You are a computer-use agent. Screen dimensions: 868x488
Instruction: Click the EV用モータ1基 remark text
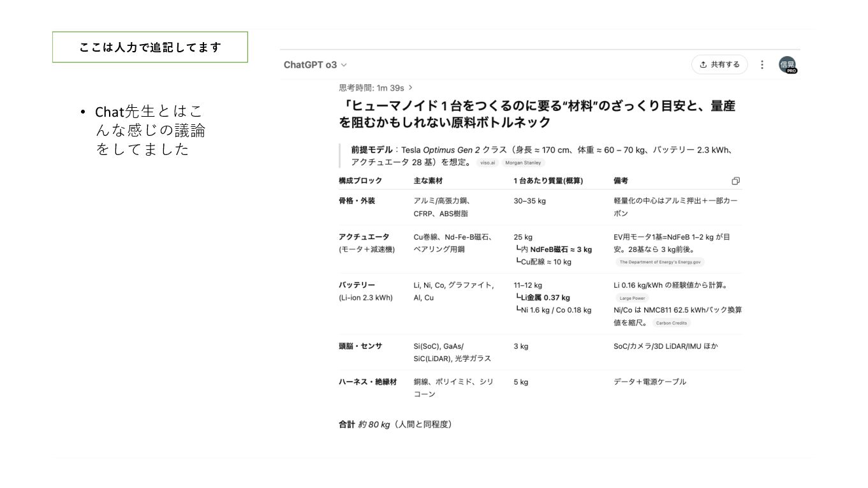click(672, 243)
